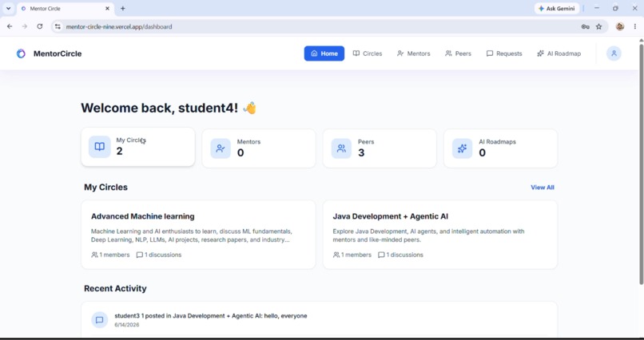Click the AI Roadmaps sparkle icon card
Screen dimensions: 644x340
pyautogui.click(x=462, y=148)
